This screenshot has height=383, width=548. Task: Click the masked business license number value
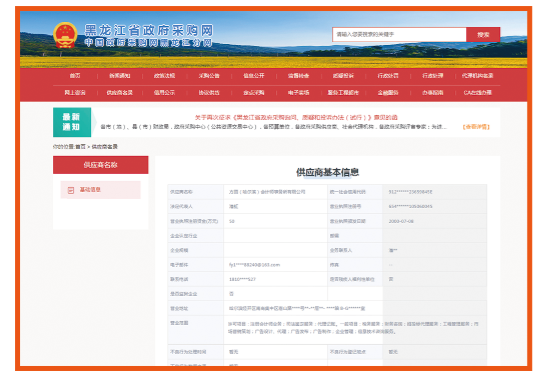410,207
